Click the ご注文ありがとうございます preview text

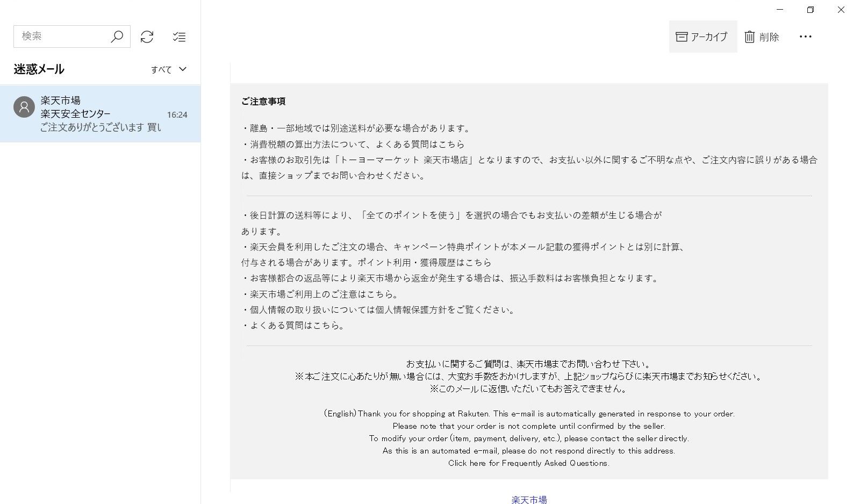[101, 127]
